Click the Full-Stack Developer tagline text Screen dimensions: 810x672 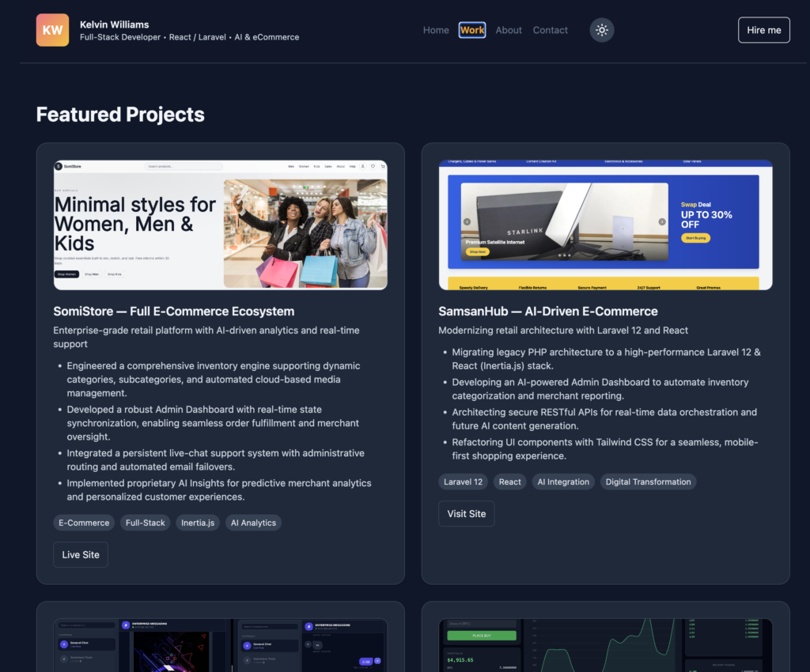[189, 37]
